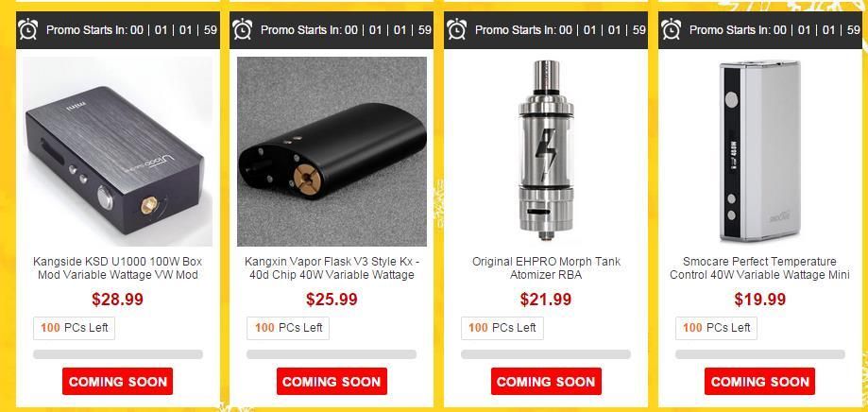View the EHPRO Morph Tank atomizer photo
868x412 pixels.
point(546,151)
